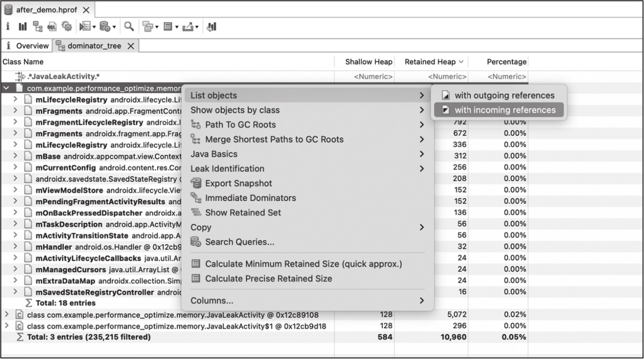Expand the mManagedCursors ArrayList row
The image size is (644, 359).
tap(15, 270)
